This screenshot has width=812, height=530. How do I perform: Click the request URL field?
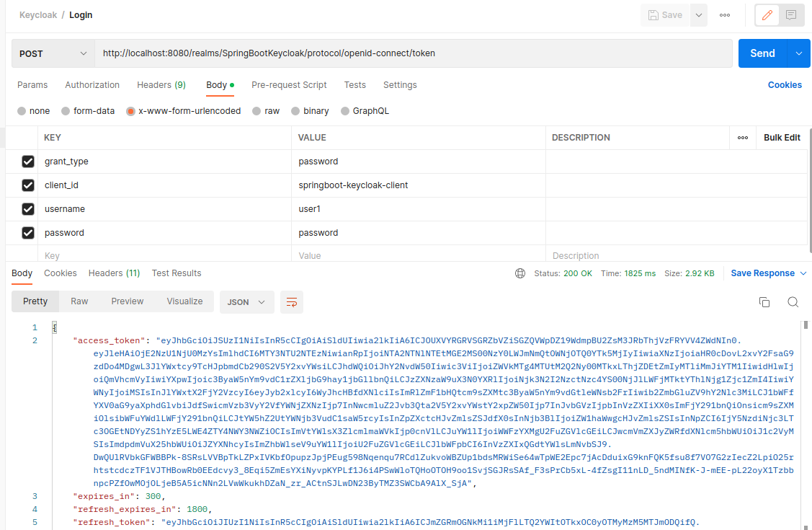[x=414, y=53]
